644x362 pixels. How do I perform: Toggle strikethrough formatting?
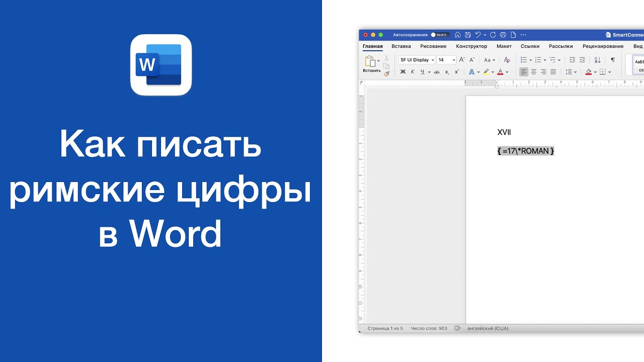click(x=437, y=72)
